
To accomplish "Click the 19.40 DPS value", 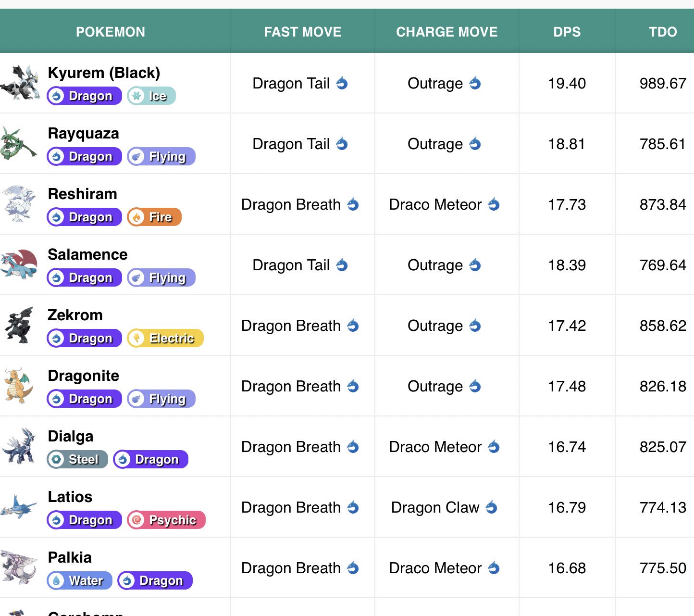I will coord(567,83).
